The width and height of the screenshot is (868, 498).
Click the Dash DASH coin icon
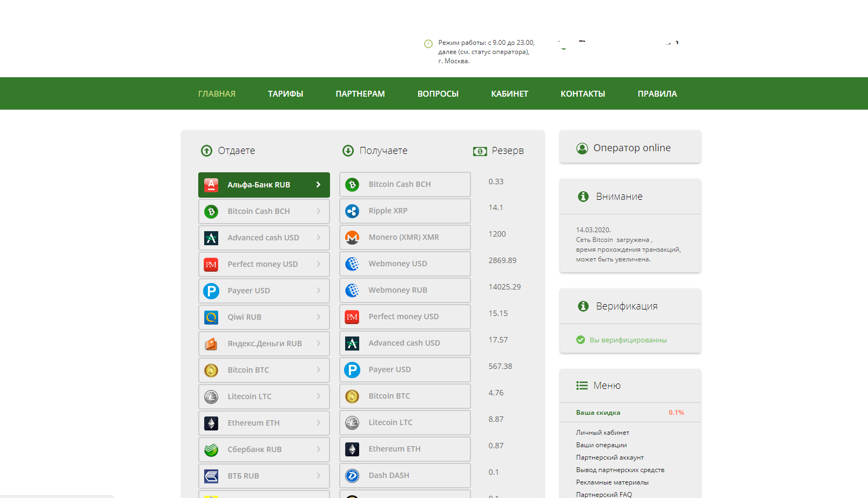tap(352, 476)
